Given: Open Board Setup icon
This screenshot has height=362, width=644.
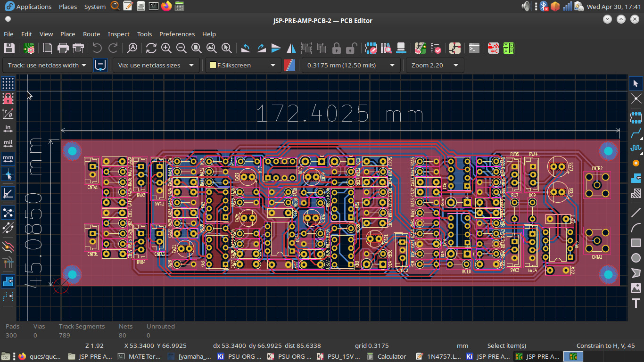Looking at the screenshot, I should (29, 48).
